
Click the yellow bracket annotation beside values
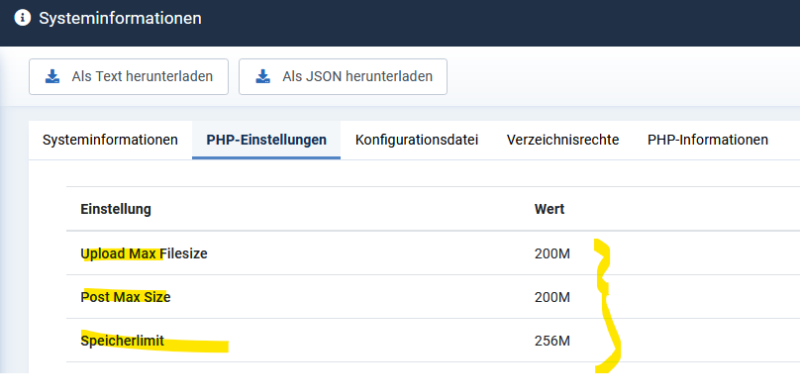607,305
